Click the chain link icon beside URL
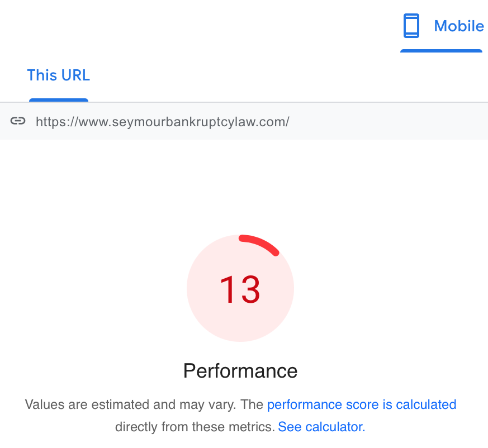Viewport: 488px width, 448px height. click(18, 121)
